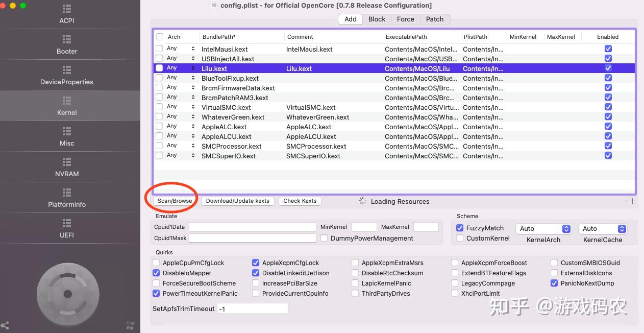
Task: Click the Check Kexts button
Action: pyautogui.click(x=300, y=201)
